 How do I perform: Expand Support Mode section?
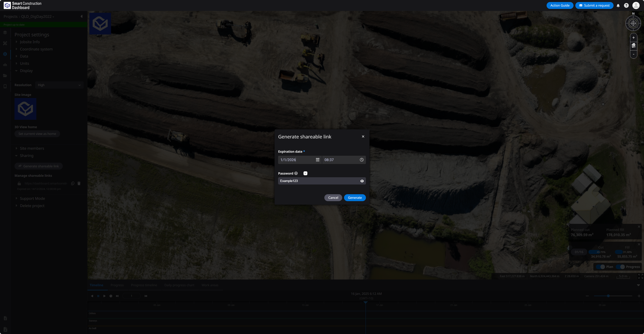click(x=32, y=198)
